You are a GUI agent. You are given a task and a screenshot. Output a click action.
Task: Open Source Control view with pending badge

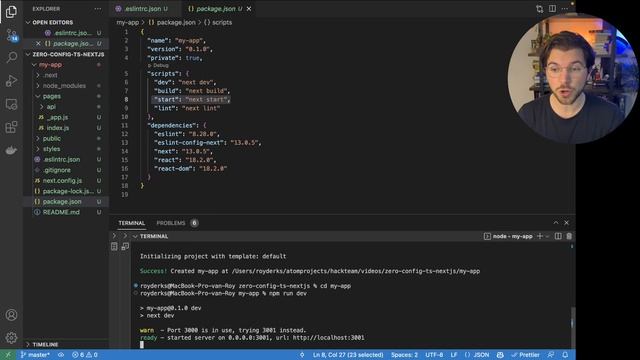pyautogui.click(x=11, y=35)
